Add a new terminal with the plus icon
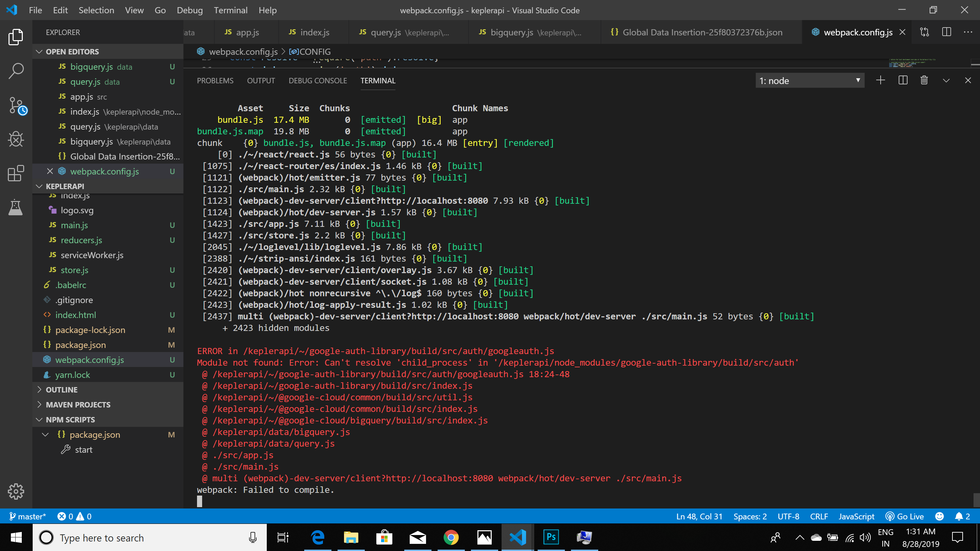This screenshot has height=551, width=980. pos(881,80)
